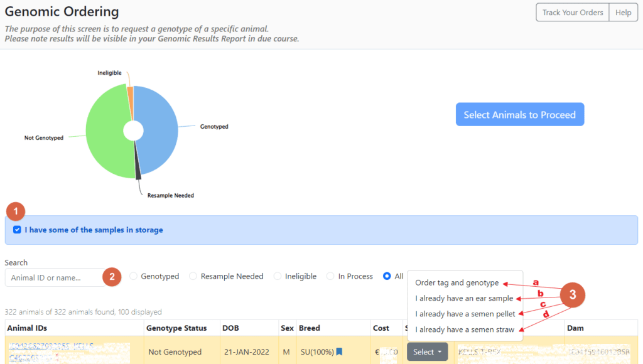Open Track Your Orders
The image size is (643, 364).
pyautogui.click(x=573, y=13)
